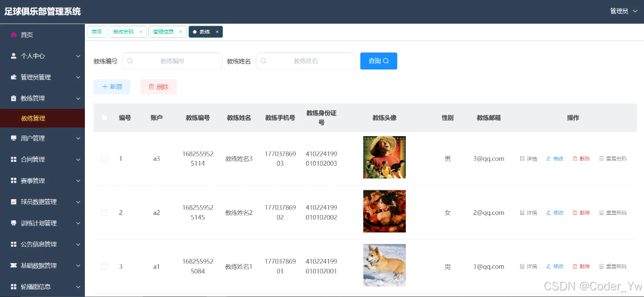Click 删除 for account a2 row
Screen dimensions: 644x297
coord(581,212)
